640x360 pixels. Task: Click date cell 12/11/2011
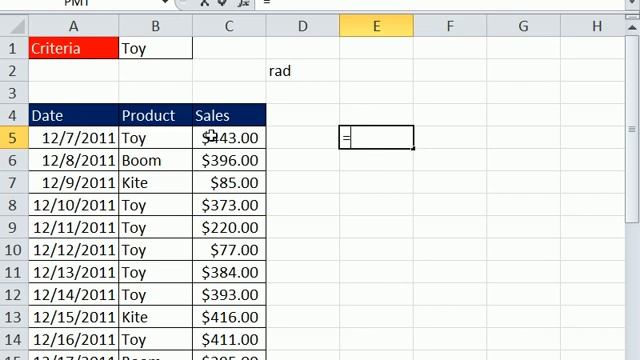tap(73, 228)
